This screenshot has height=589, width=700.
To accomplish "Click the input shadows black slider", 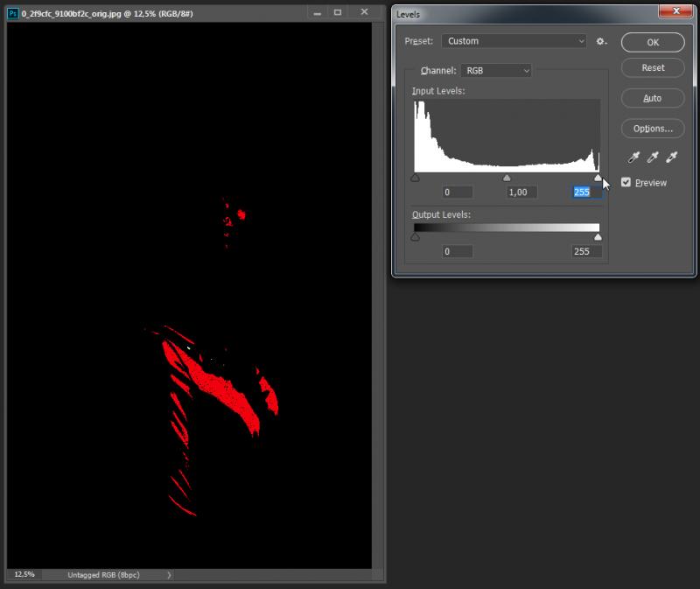I will pyautogui.click(x=415, y=179).
